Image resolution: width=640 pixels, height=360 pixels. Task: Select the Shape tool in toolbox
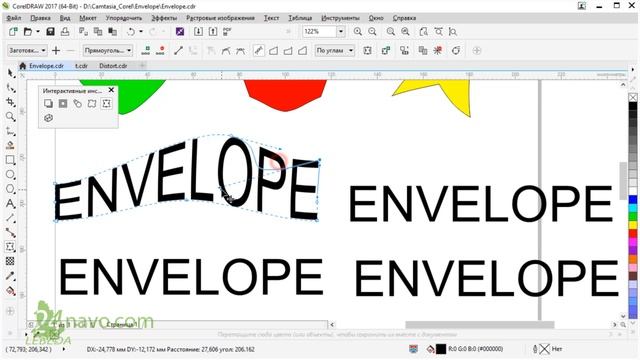click(x=10, y=88)
